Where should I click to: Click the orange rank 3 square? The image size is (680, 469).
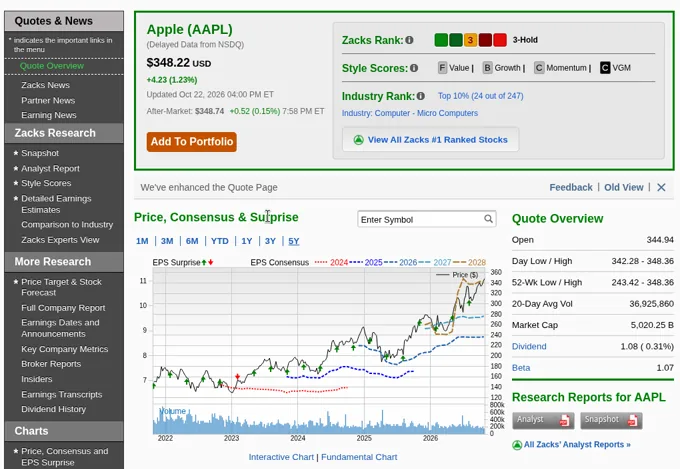[x=470, y=40]
